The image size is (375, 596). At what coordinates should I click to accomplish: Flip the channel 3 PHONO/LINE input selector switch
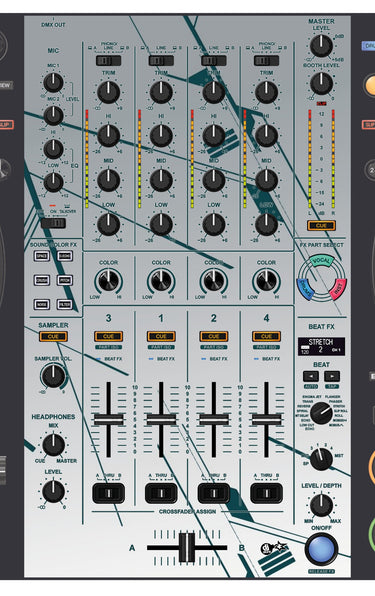click(108, 60)
